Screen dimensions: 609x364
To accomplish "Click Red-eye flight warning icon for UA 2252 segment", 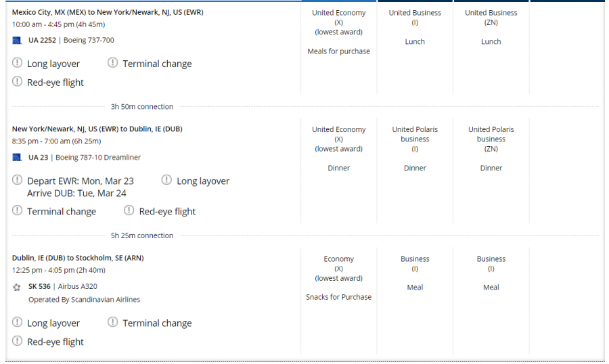I will click(18, 82).
